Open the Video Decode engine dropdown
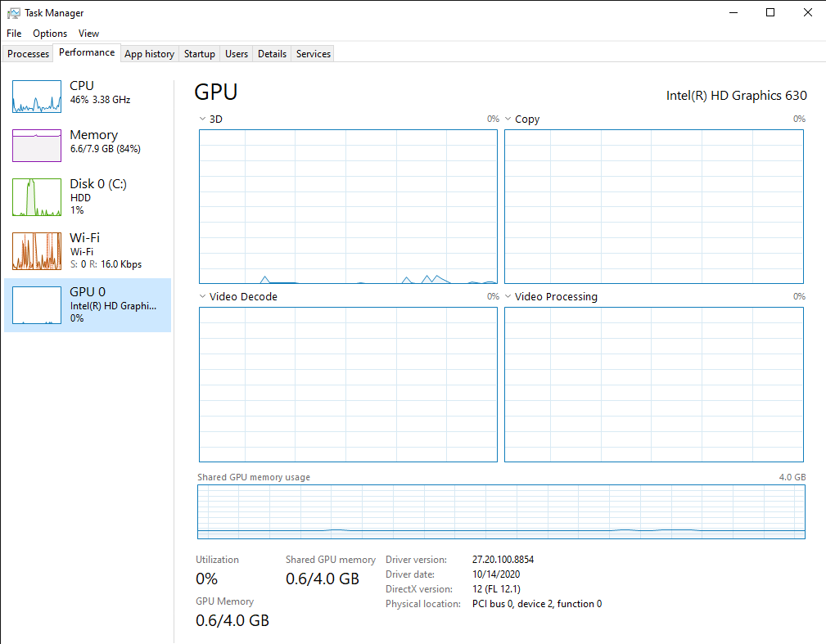Image resolution: width=826 pixels, height=644 pixels. [x=202, y=296]
